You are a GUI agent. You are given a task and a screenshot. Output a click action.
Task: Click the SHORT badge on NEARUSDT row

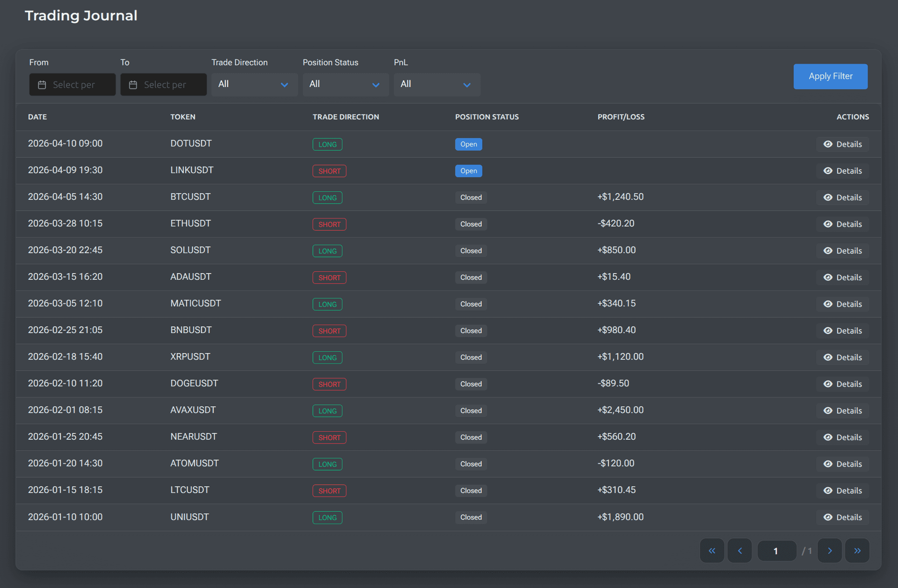(330, 438)
